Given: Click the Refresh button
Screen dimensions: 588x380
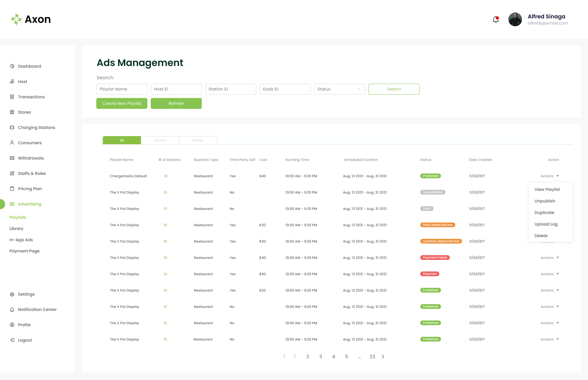Looking at the screenshot, I should click(176, 103).
